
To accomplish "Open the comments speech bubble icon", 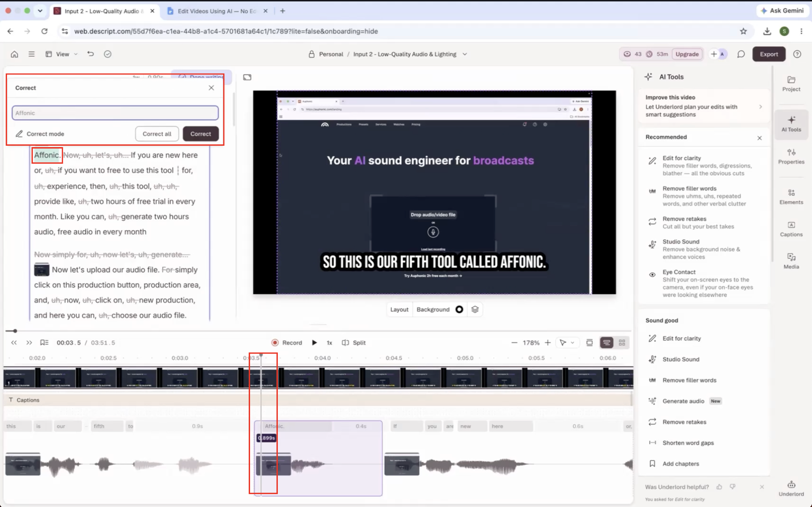I will 741,54.
